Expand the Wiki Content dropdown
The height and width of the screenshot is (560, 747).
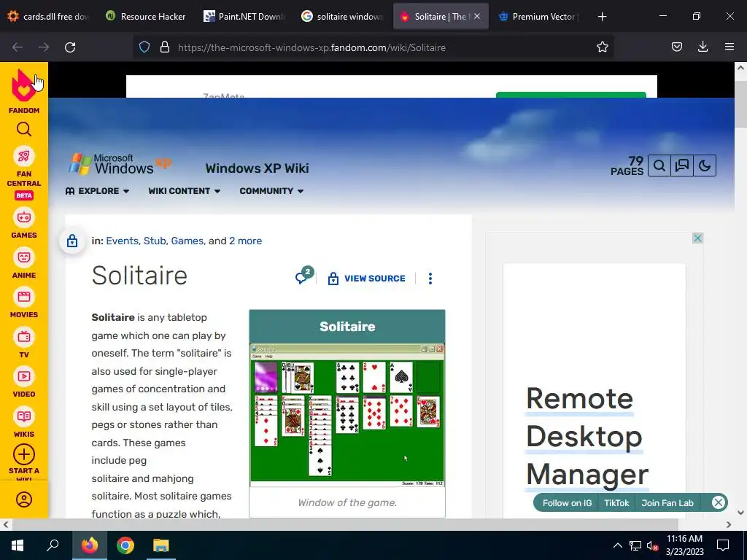[x=185, y=191]
